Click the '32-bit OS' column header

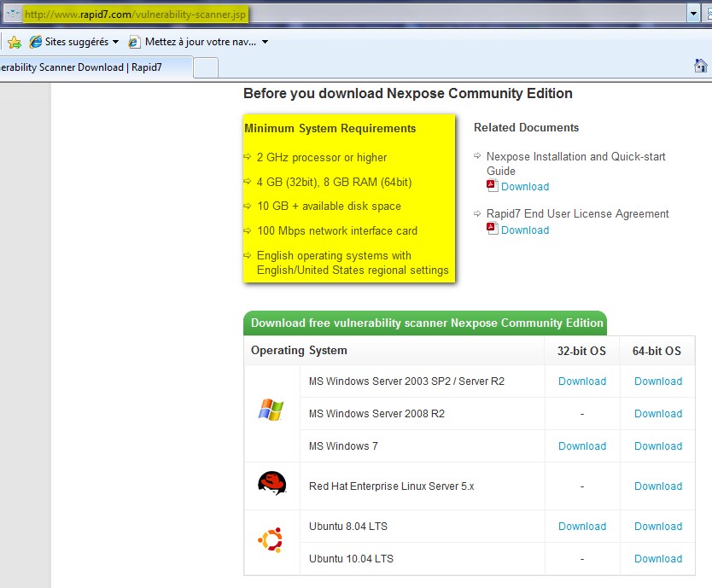pos(581,351)
